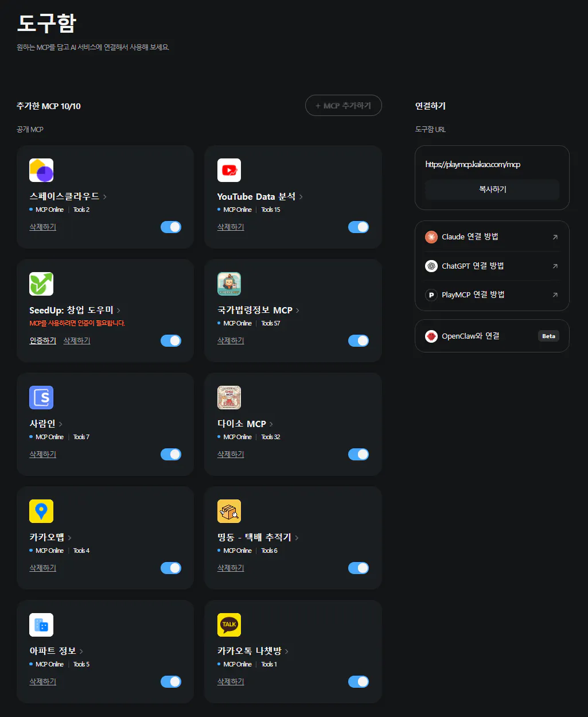Click external link arrow for ChatGPT 연결 방법
Viewport: 588px width, 717px height.
click(x=555, y=266)
